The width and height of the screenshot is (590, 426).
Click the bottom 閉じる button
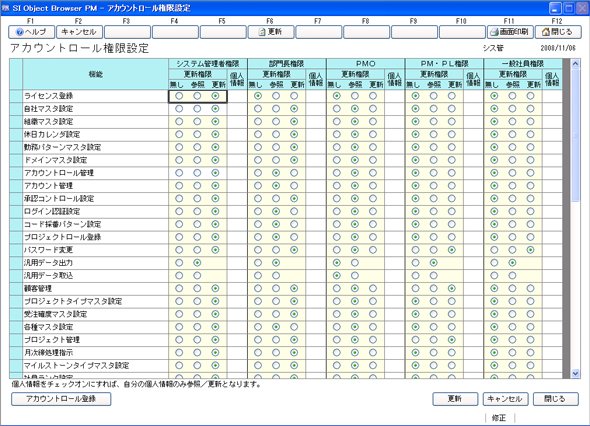(555, 399)
